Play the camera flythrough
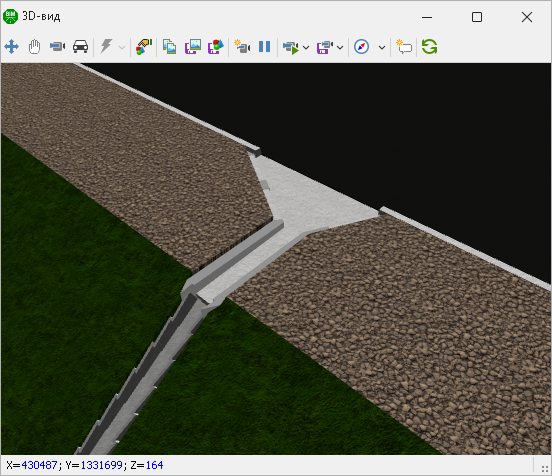The image size is (552, 476). 291,47
